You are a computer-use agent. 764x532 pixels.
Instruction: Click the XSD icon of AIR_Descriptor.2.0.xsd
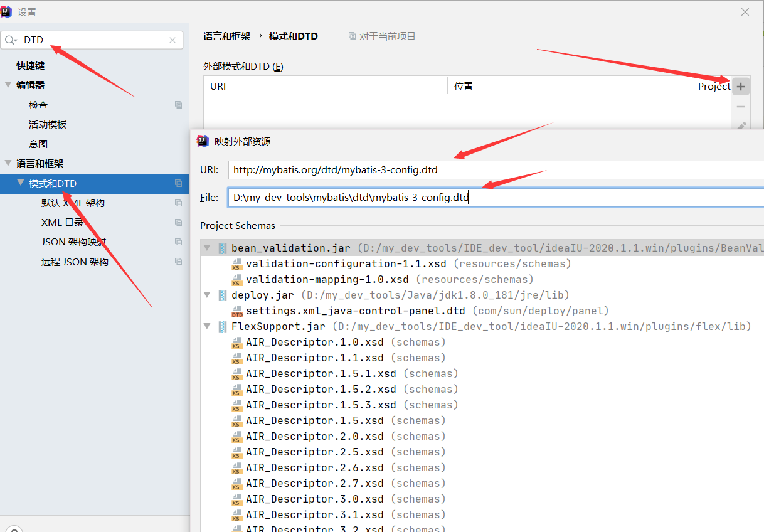(x=237, y=437)
